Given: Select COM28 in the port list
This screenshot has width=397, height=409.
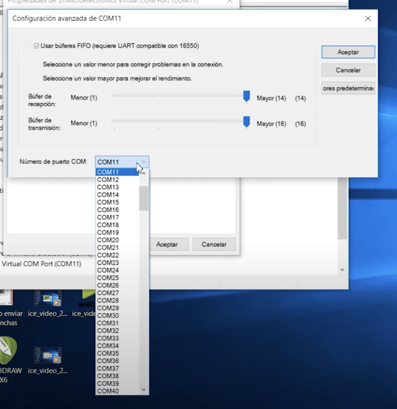Looking at the screenshot, I should (x=117, y=300).
